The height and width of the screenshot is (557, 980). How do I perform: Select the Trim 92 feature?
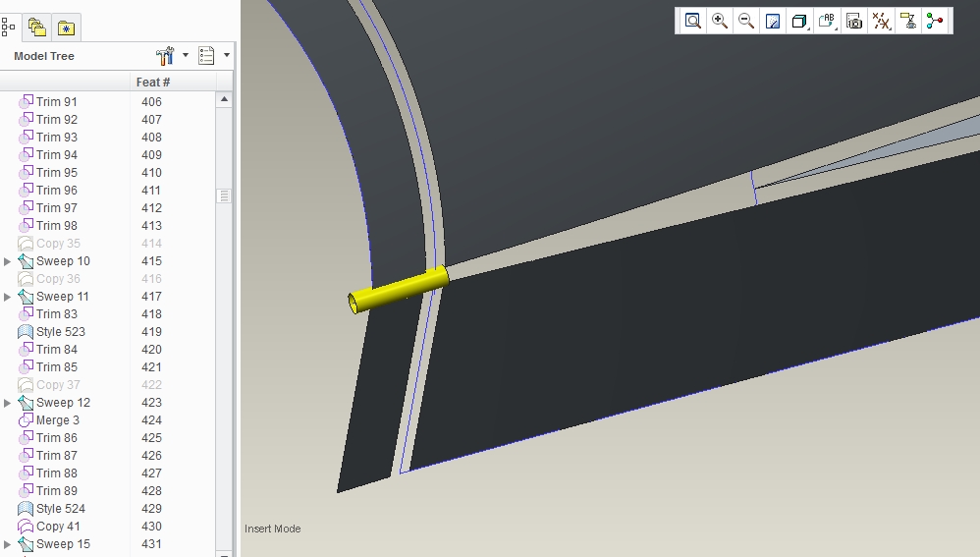57,120
